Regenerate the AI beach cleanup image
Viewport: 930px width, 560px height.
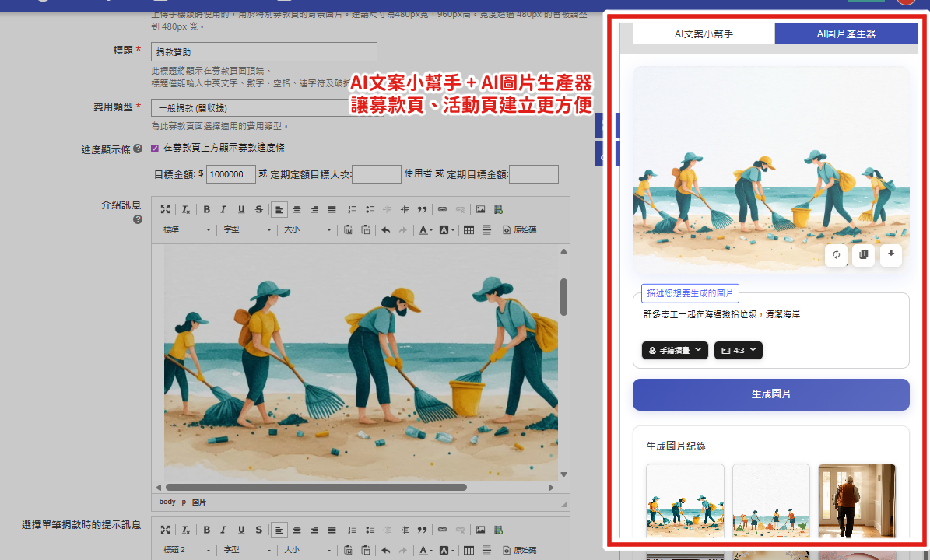coord(836,255)
